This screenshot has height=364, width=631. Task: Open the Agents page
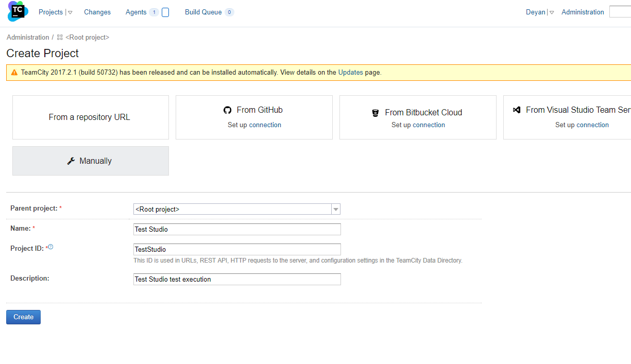click(136, 12)
